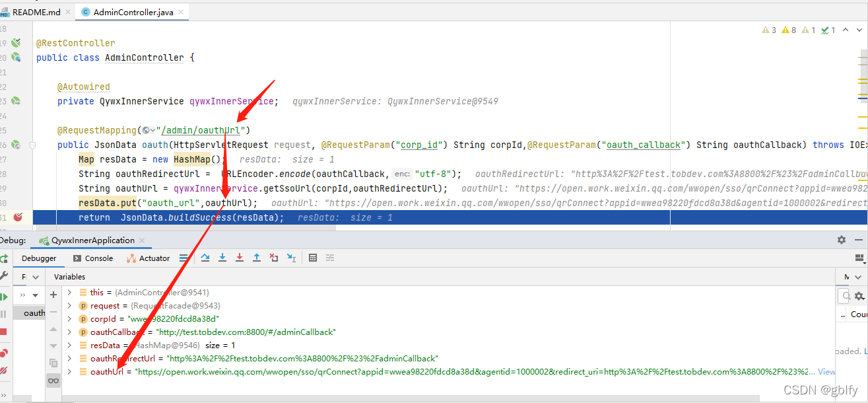This screenshot has height=403, width=868.
Task: Click the run gutter icon beside AdminController class
Action: pos(16,57)
